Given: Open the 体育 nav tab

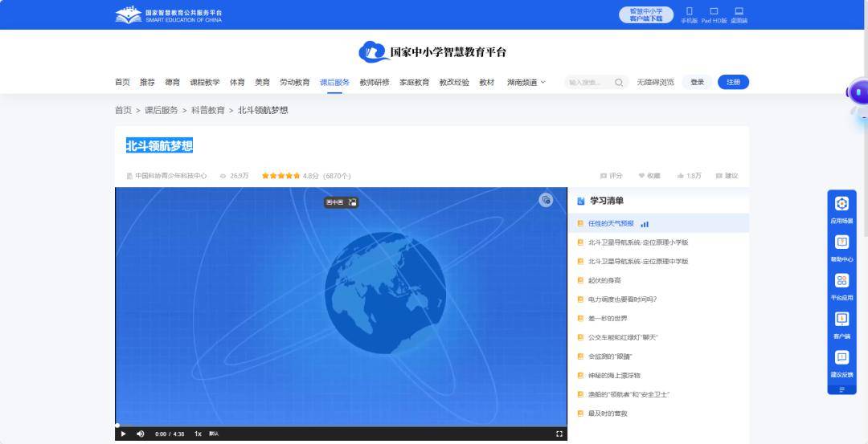Looking at the screenshot, I should click(x=237, y=83).
